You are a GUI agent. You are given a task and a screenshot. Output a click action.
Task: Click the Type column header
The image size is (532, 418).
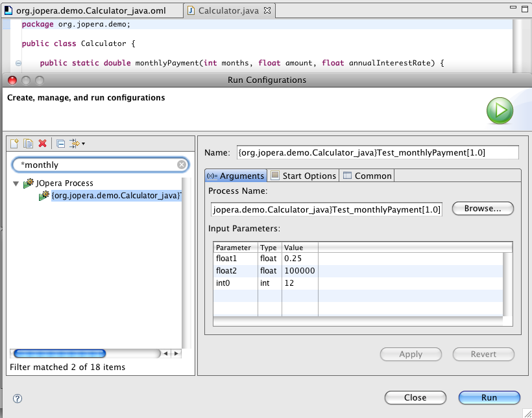click(270, 248)
